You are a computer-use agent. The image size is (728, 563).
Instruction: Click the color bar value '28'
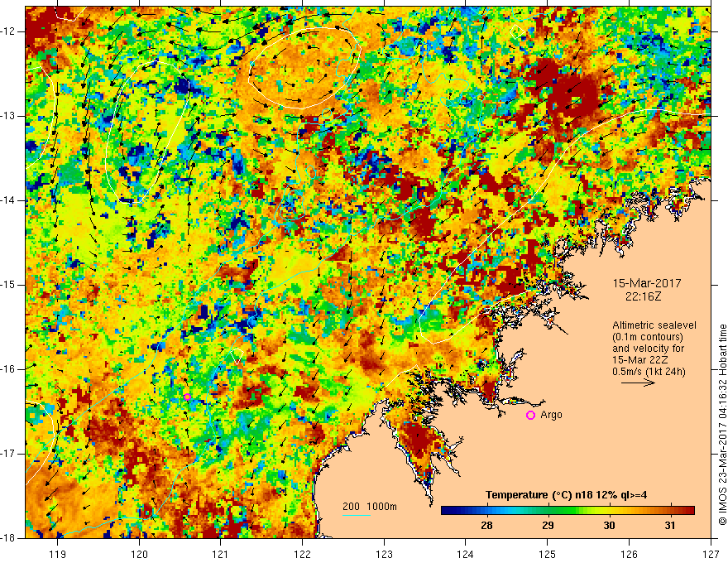486,526
